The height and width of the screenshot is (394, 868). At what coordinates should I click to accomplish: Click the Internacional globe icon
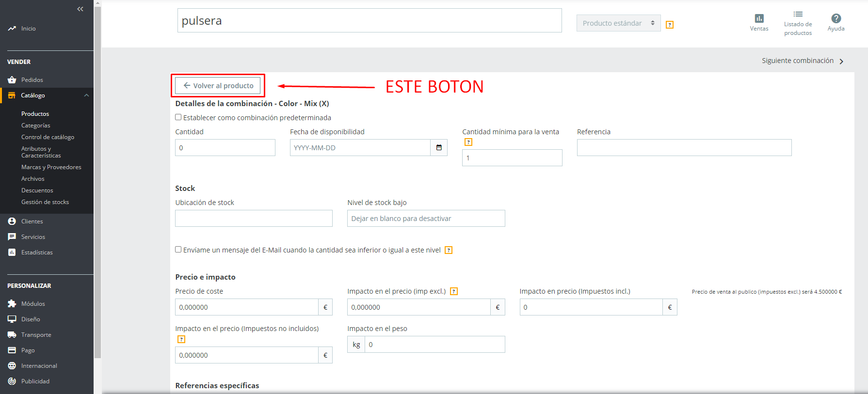coord(12,366)
